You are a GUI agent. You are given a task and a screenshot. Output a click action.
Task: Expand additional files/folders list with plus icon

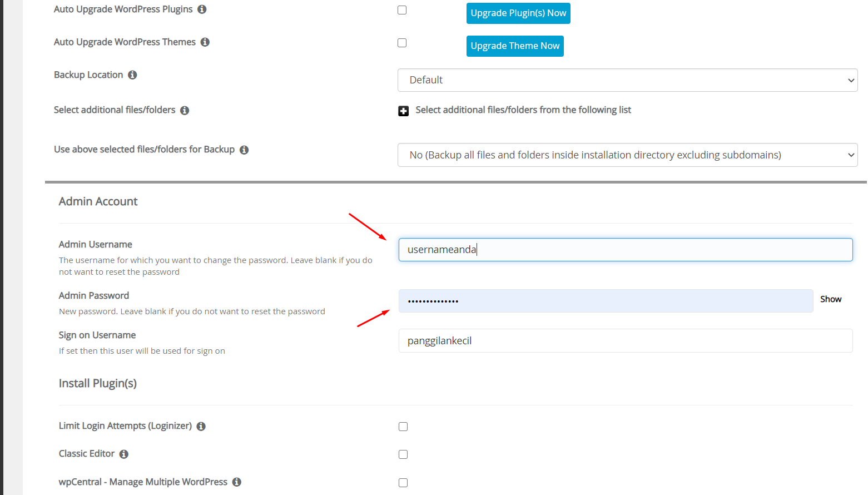tap(404, 111)
